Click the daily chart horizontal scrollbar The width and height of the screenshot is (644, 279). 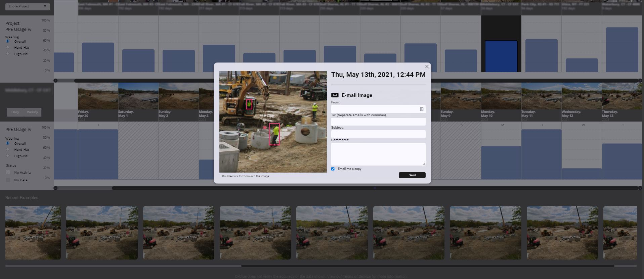coord(375,188)
